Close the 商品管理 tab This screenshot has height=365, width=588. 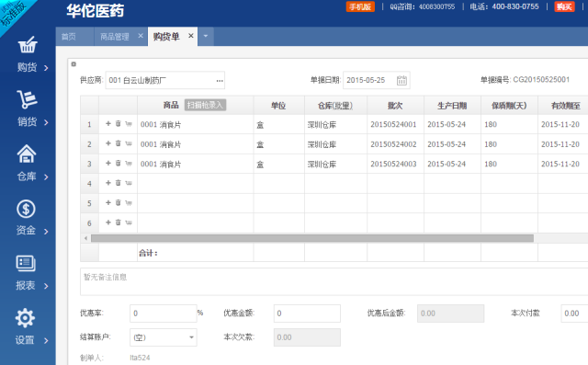[141, 36]
